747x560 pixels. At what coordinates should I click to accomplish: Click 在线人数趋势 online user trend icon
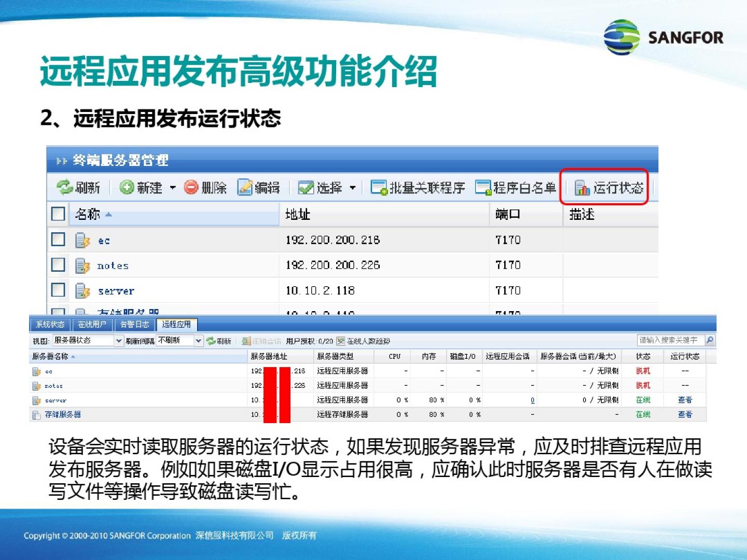[x=341, y=341]
